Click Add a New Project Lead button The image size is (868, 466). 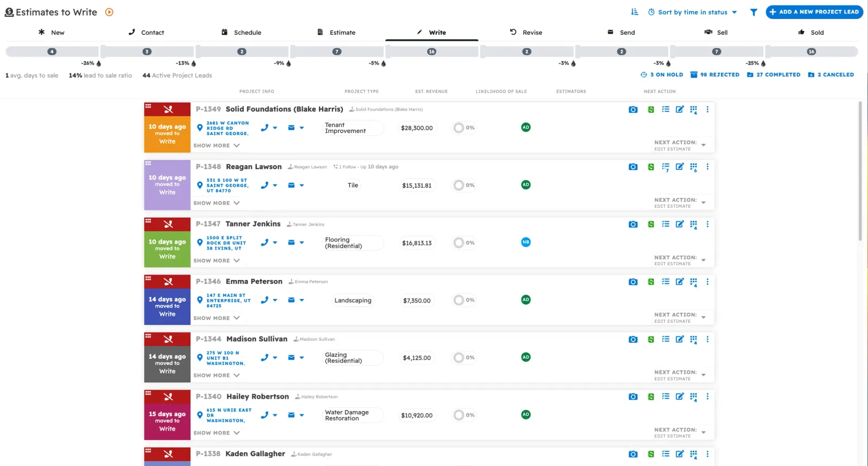coord(814,12)
